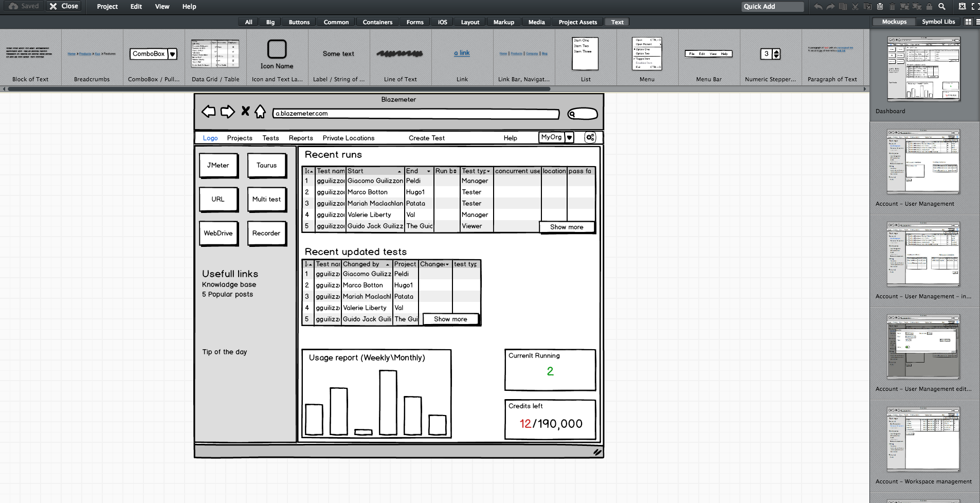
Task: Click the magnifier search icon in the top toolbar
Action: pyautogui.click(x=941, y=7)
